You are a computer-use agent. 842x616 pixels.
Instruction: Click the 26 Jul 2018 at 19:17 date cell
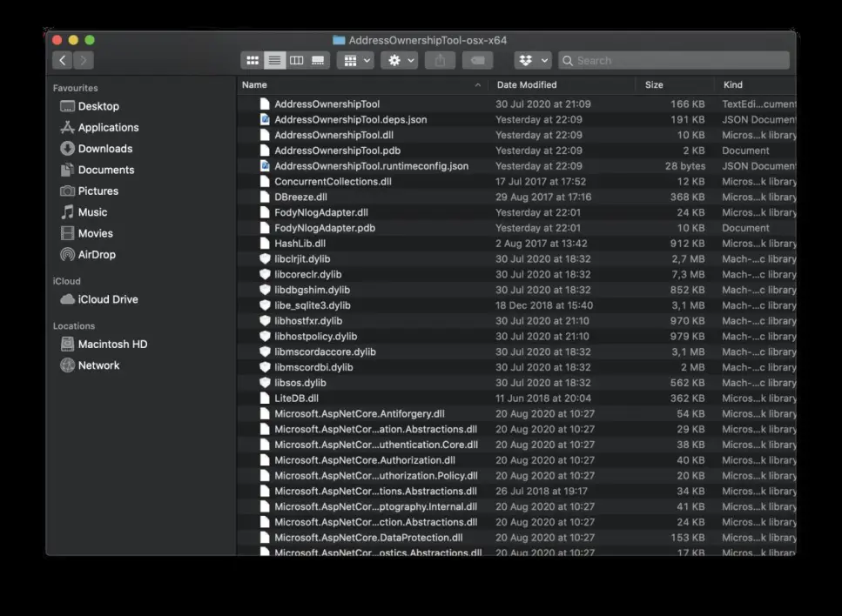coord(542,491)
